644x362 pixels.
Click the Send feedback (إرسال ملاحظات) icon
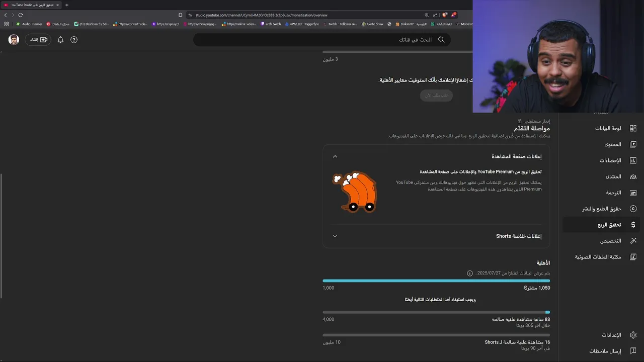pos(633,351)
